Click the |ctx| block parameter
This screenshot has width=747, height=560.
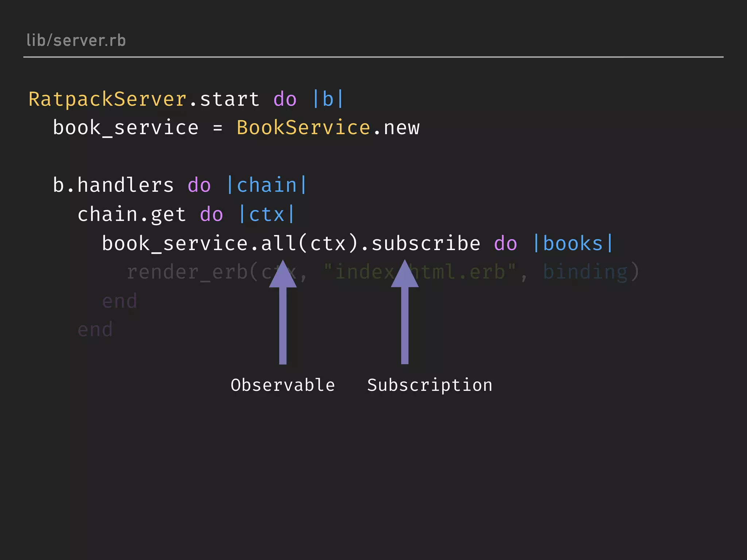coord(267,214)
